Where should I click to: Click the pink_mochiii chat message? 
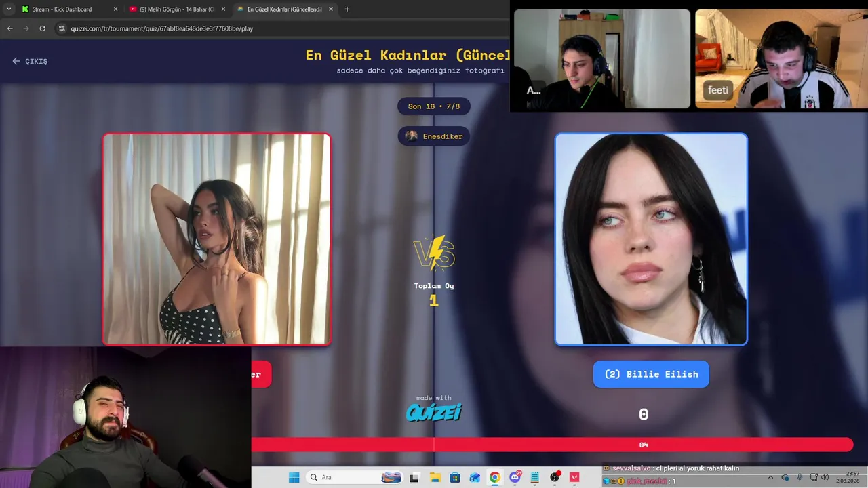(639, 481)
